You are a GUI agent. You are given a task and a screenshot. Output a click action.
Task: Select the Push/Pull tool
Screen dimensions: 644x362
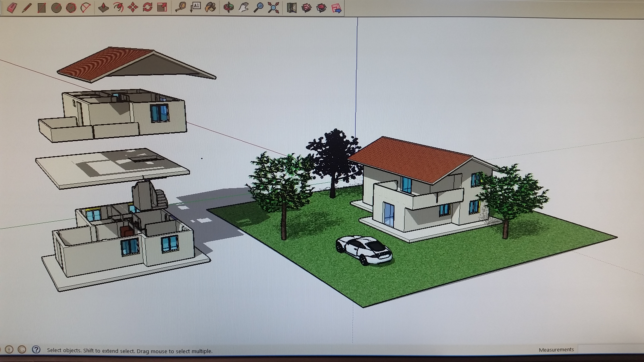[104, 7]
